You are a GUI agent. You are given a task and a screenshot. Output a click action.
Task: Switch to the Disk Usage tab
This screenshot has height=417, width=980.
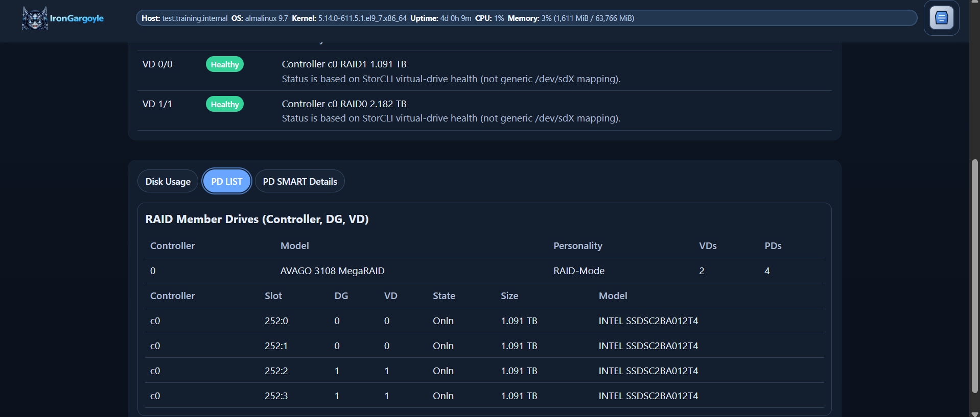168,182
